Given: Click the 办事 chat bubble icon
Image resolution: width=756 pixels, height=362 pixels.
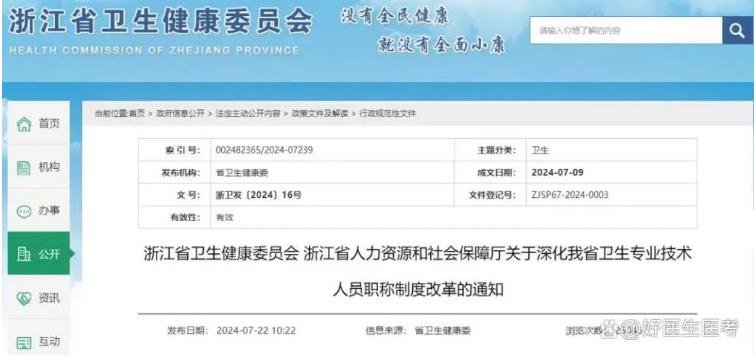Looking at the screenshot, I should (24, 211).
